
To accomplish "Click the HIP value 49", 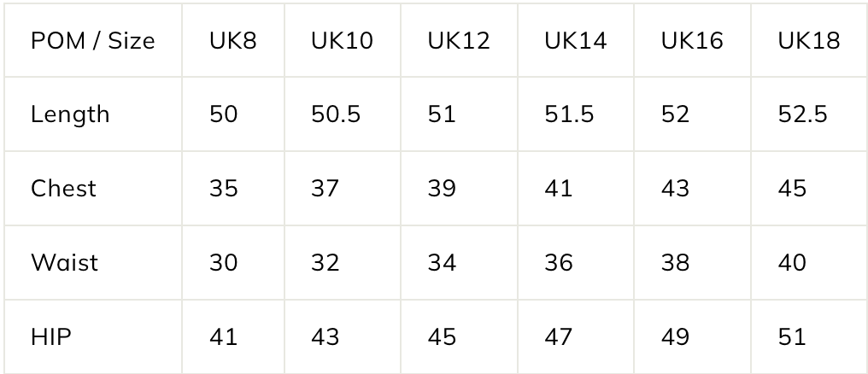I will point(676,337).
